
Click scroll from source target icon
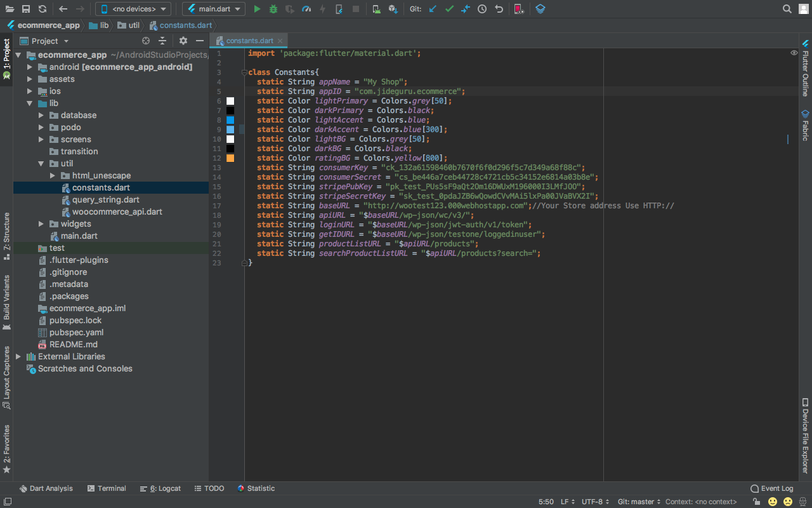tap(146, 41)
